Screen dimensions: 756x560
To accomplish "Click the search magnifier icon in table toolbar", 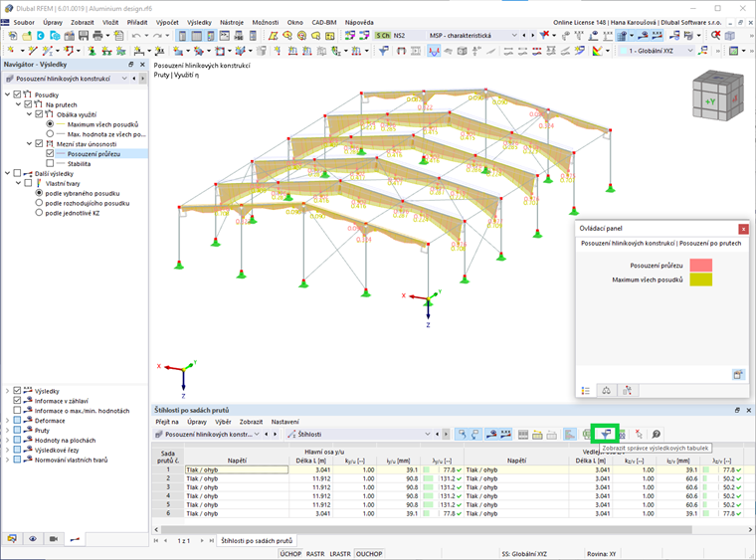I will coord(656,435).
